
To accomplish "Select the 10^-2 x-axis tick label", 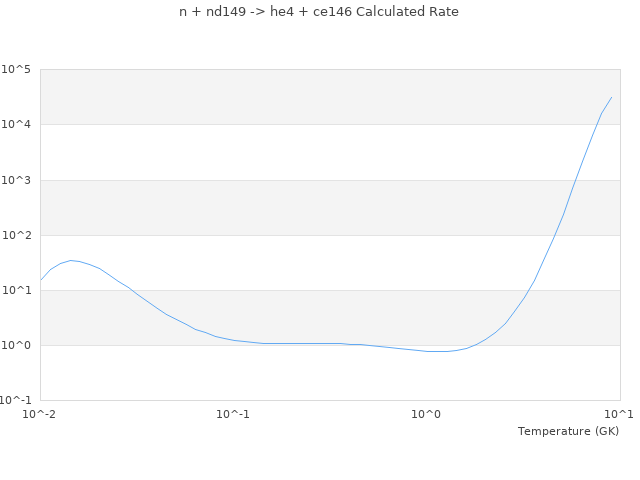I will click(x=40, y=414).
